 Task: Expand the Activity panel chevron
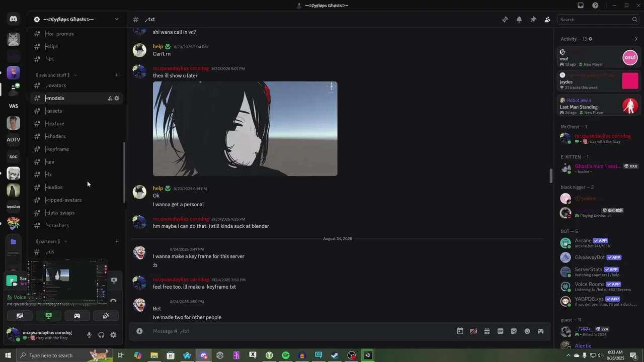636,39
